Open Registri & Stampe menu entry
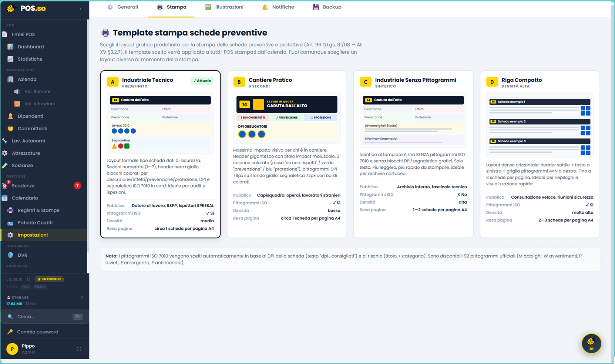This screenshot has height=364, width=615. coord(38,210)
